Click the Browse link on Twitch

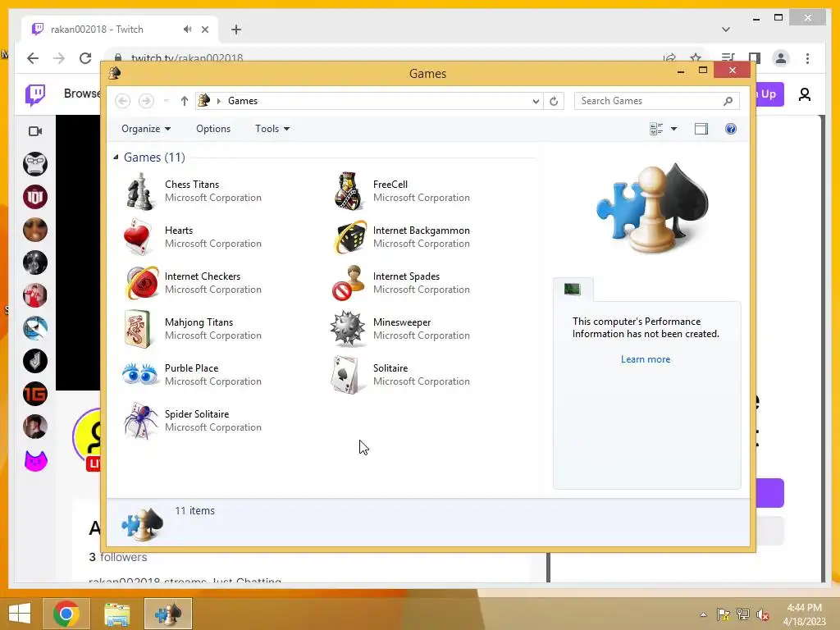click(81, 94)
